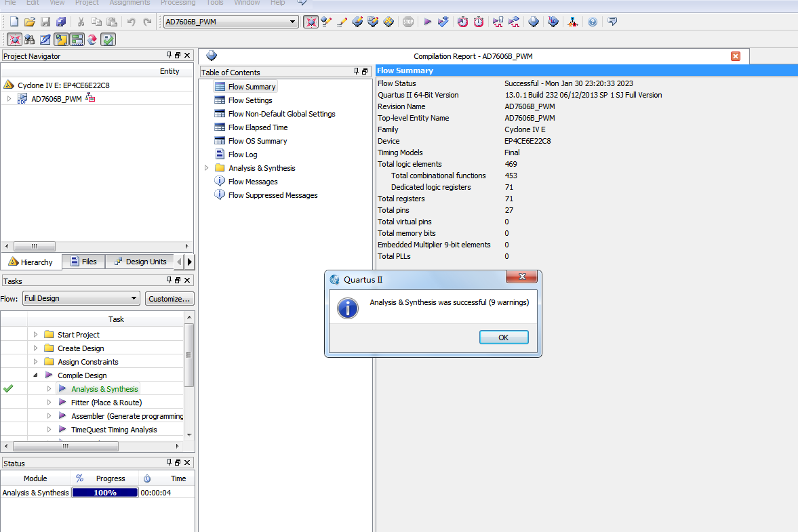Click the Customize... button
The width and height of the screenshot is (798, 532).
coord(170,298)
